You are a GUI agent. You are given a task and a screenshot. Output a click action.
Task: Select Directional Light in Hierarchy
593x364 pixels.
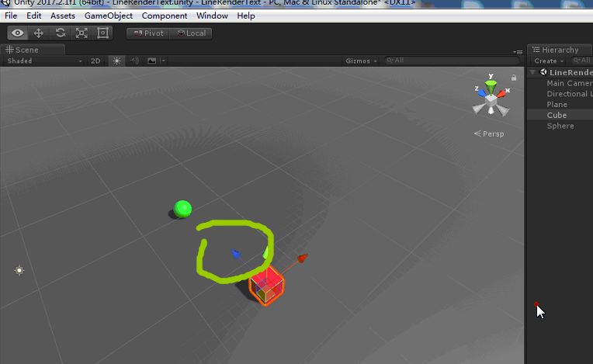pos(570,94)
